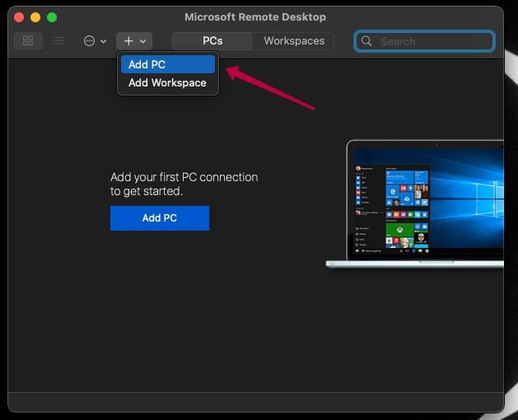518x420 pixels.
Task: Focus the Search field
Action: click(424, 41)
